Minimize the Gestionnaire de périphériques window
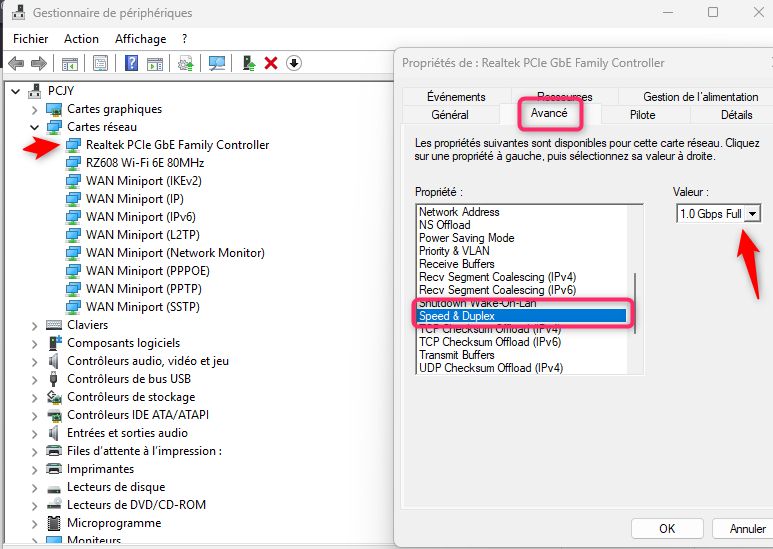The height and width of the screenshot is (549, 773). (668, 12)
